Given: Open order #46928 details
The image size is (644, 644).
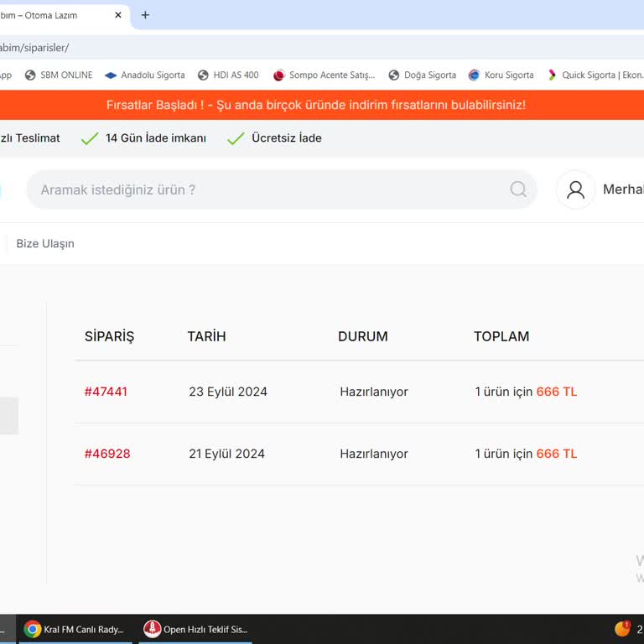Looking at the screenshot, I should click(x=107, y=454).
